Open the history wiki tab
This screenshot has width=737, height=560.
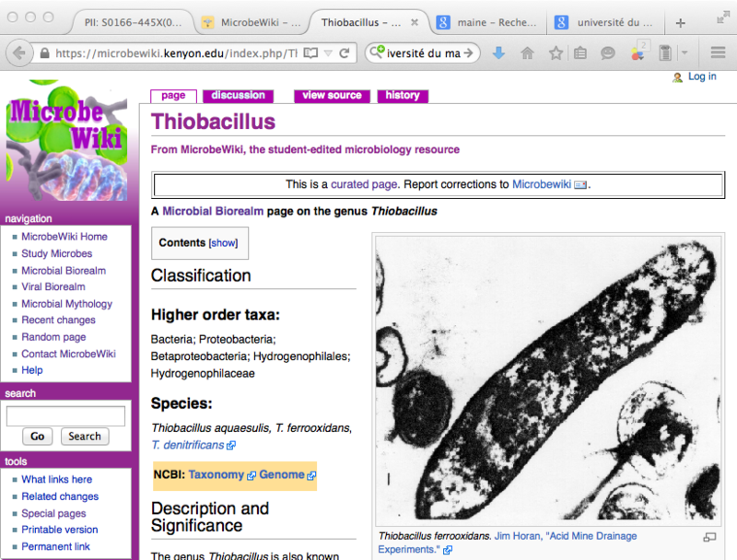click(403, 96)
